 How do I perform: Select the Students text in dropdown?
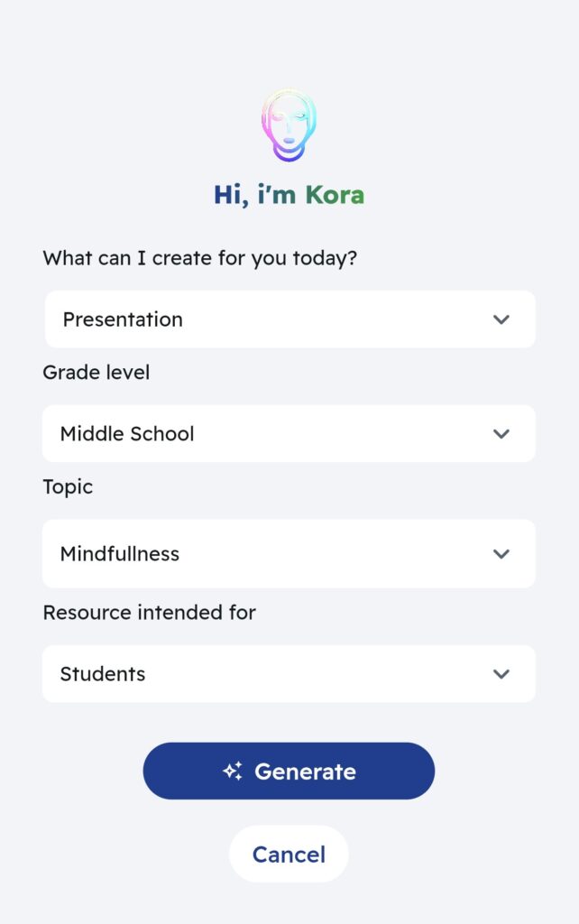[x=103, y=673]
